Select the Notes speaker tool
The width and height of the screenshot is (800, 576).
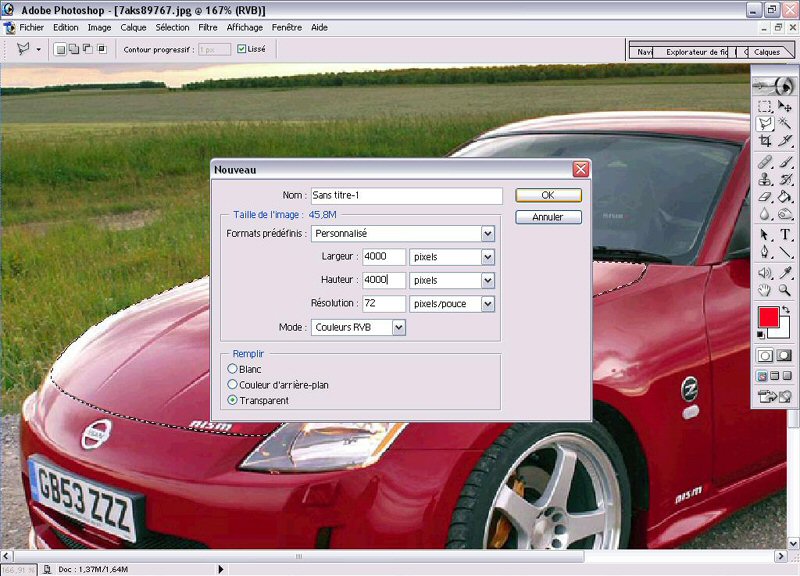click(x=764, y=273)
